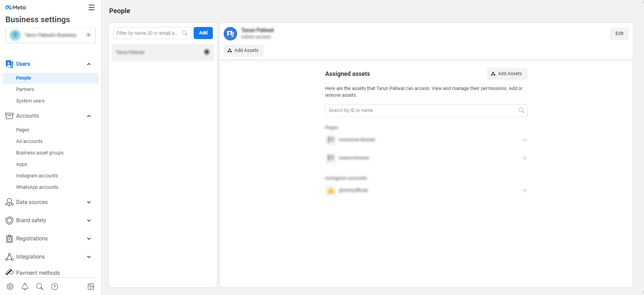
Task: Expand the Instagram account row arrow
Action: coord(524,191)
